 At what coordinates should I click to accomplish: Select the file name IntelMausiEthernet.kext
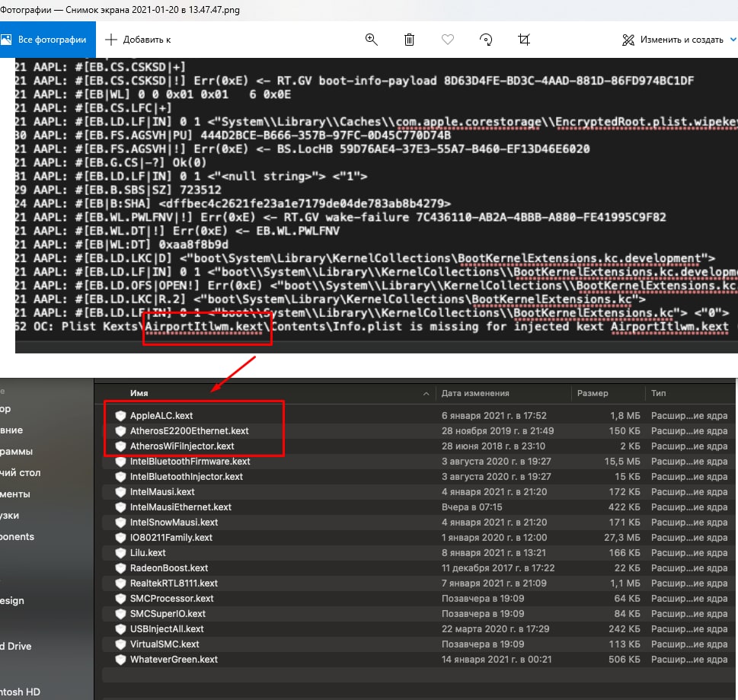[x=181, y=507]
